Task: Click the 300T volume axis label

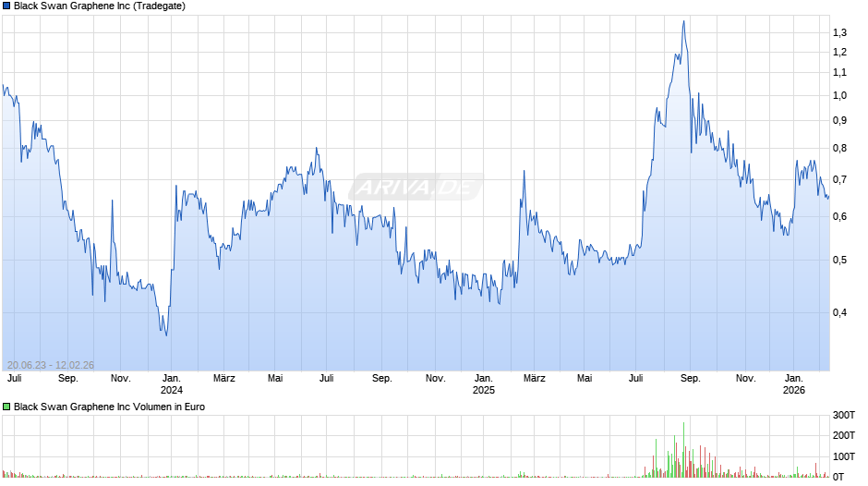Action: [x=844, y=415]
